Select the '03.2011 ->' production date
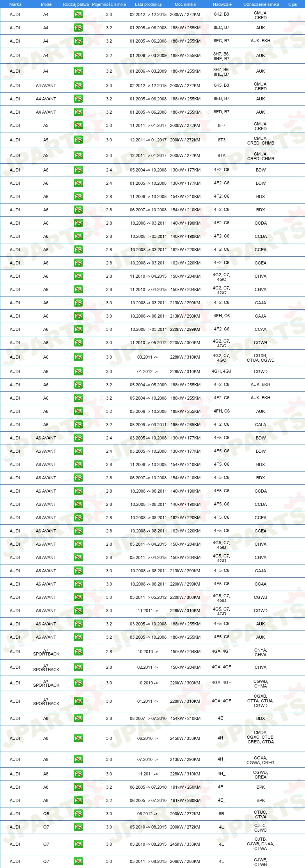 click(147, 357)
